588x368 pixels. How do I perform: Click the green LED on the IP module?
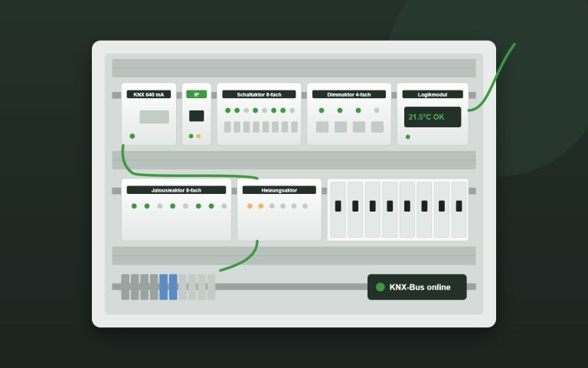click(x=191, y=136)
